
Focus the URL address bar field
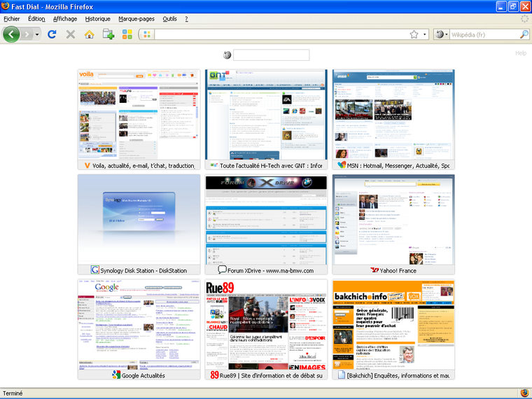(x=281, y=34)
